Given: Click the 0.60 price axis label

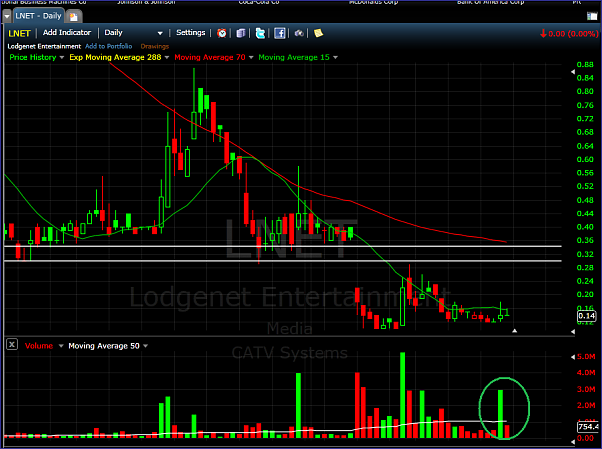Looking at the screenshot, I should (x=585, y=159).
